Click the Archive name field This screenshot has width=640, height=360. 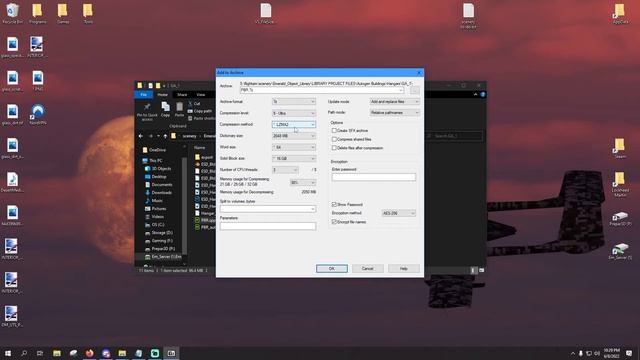point(322,90)
